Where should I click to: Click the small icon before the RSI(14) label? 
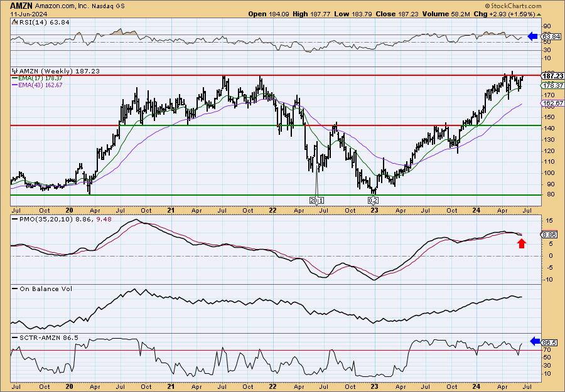coord(14,22)
